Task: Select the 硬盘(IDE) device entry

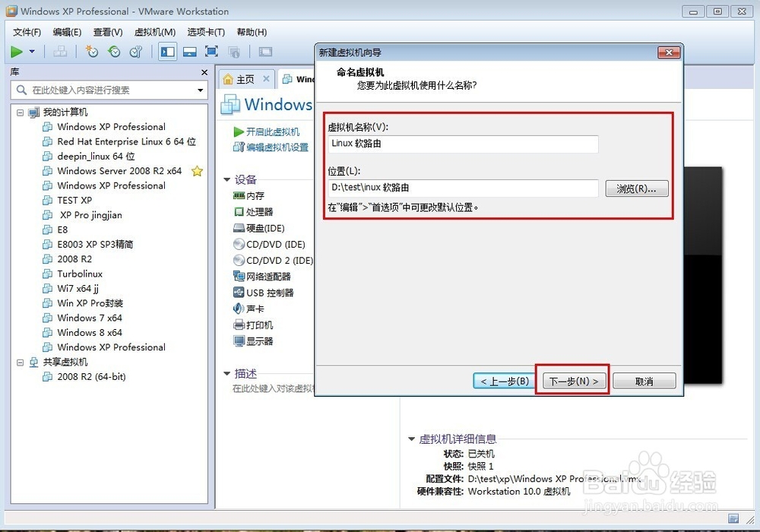Action: pyautogui.click(x=259, y=228)
